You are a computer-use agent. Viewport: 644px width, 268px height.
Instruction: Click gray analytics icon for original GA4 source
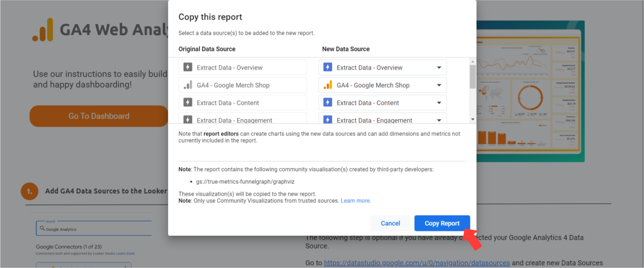[x=188, y=85]
